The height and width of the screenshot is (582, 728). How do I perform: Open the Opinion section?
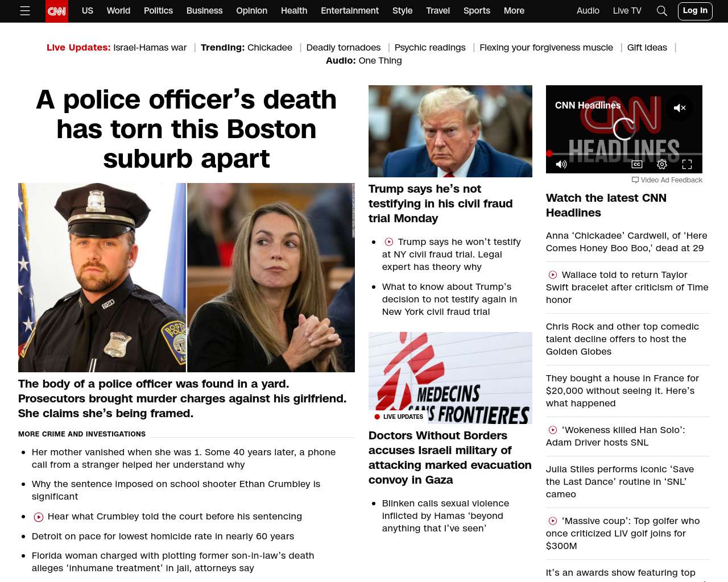[251, 11]
